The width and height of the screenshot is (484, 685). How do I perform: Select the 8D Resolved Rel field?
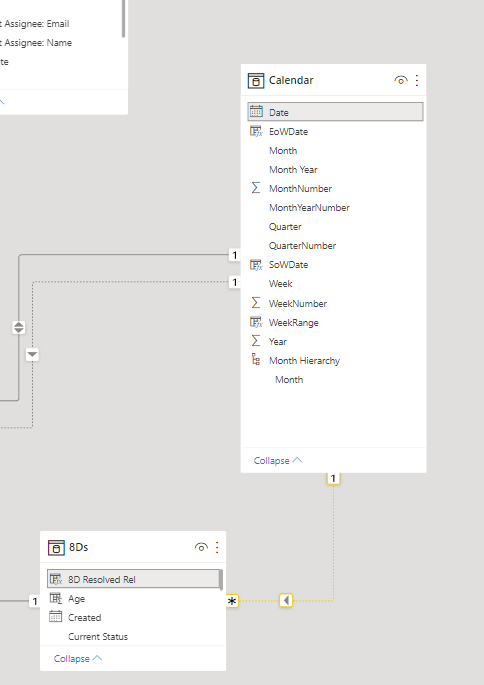point(133,579)
